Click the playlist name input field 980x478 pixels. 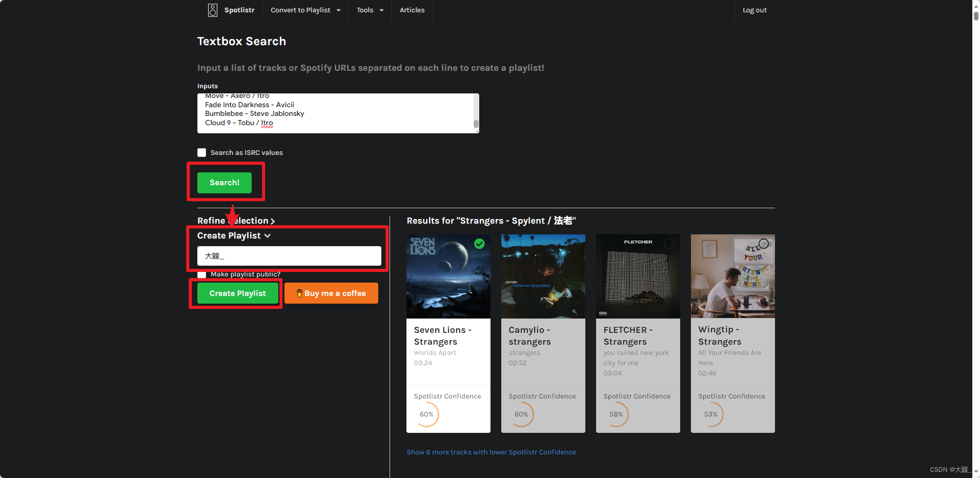click(289, 256)
